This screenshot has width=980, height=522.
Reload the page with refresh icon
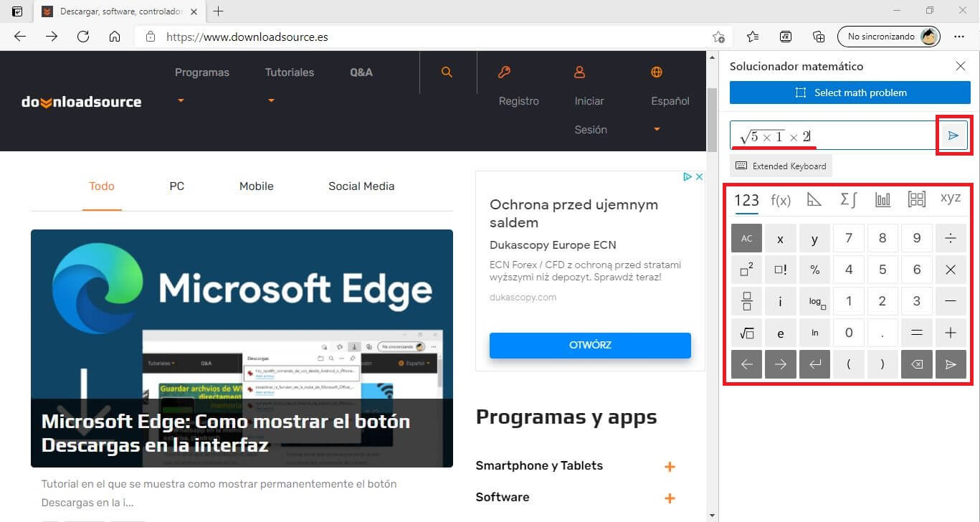click(x=83, y=37)
